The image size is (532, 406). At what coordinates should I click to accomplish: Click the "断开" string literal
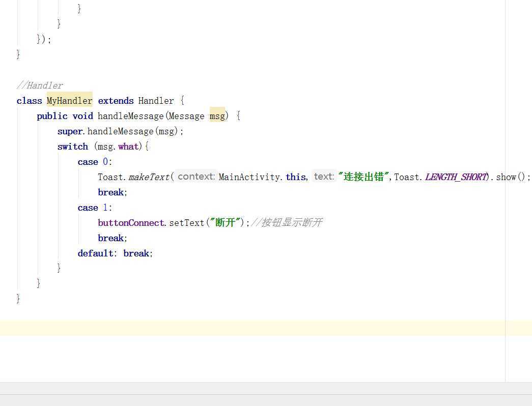(226, 222)
